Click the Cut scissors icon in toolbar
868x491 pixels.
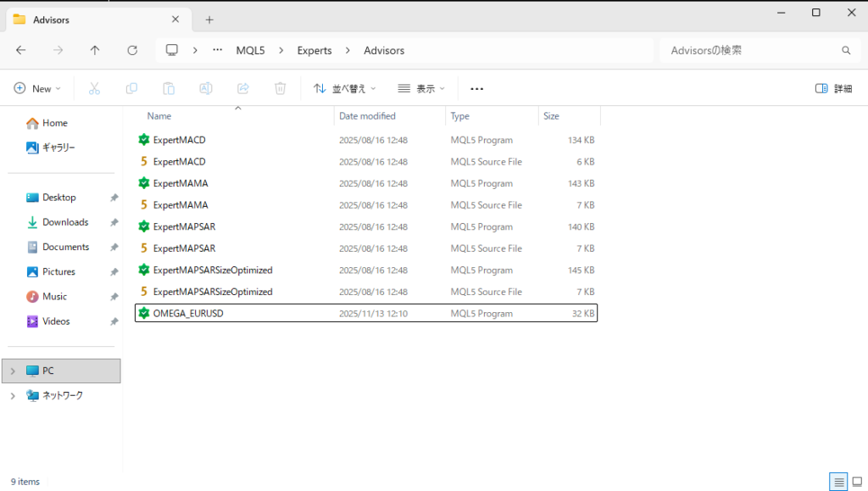tap(94, 88)
